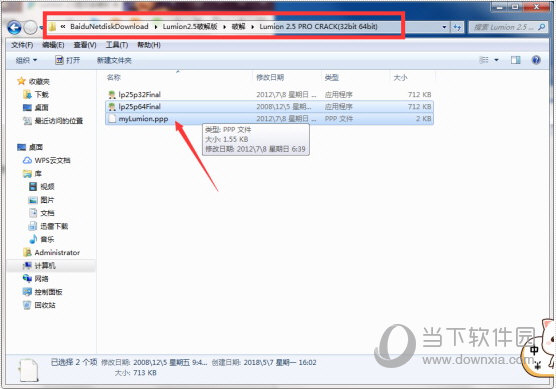This screenshot has height=389, width=556.
Task: Show the preview pane icon
Action: tap(516, 60)
